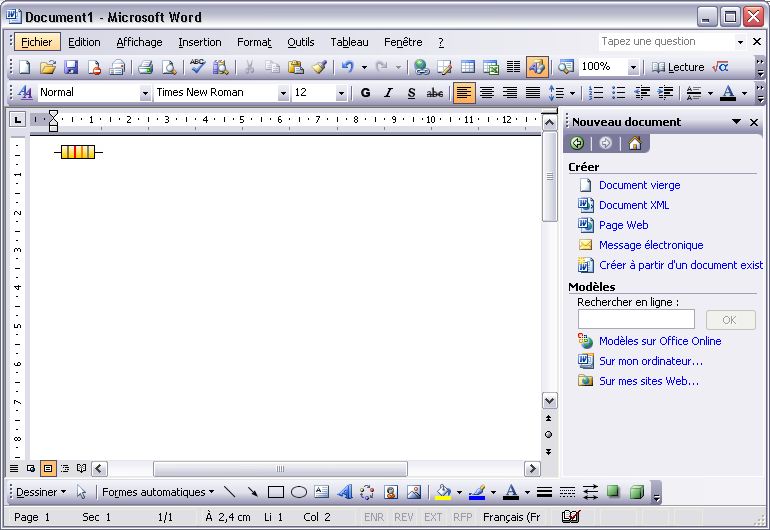Click the Columns icon
This screenshot has height=530, width=770.
tap(514, 67)
